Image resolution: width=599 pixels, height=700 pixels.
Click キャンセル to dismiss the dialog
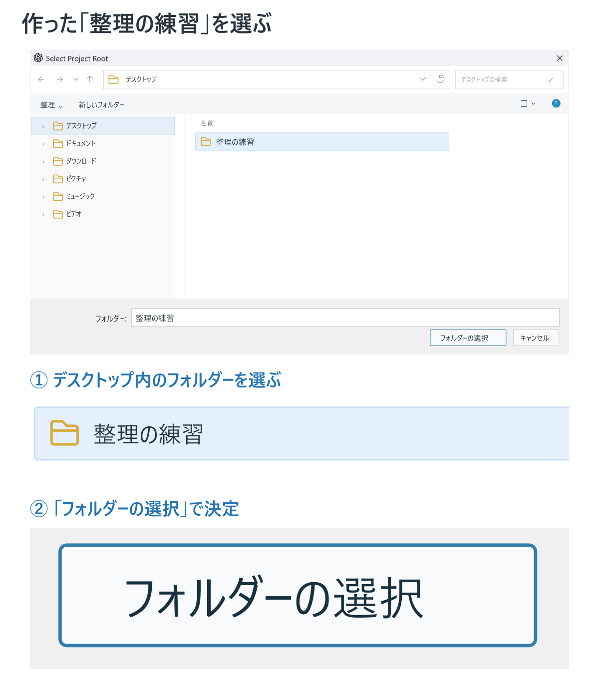point(536,338)
